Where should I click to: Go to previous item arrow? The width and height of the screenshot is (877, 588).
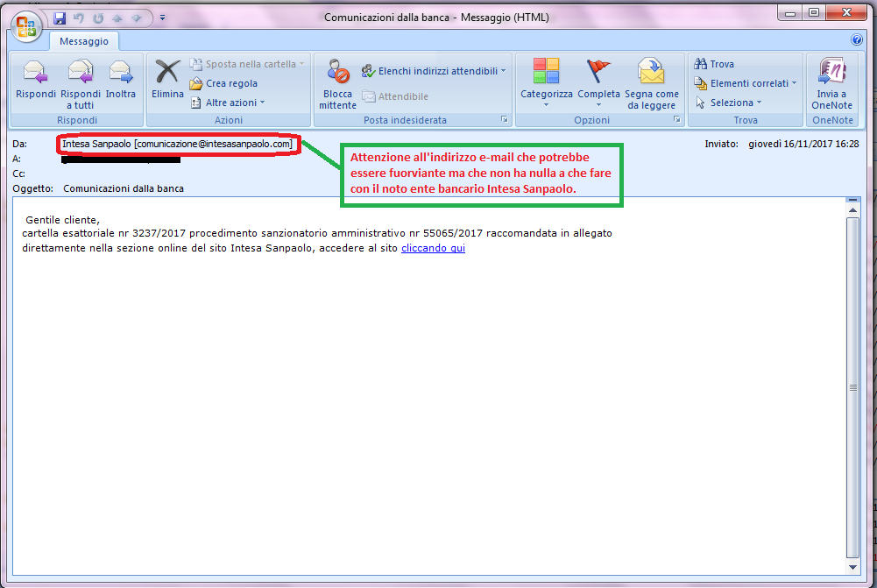[117, 18]
